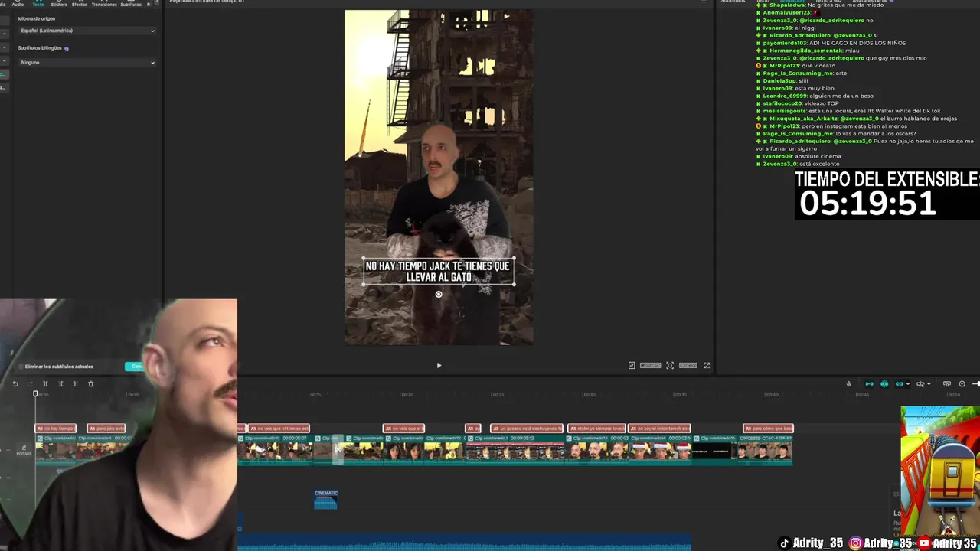Toggle preview axis icon
980x551 pixels.
pyautogui.click(x=920, y=383)
